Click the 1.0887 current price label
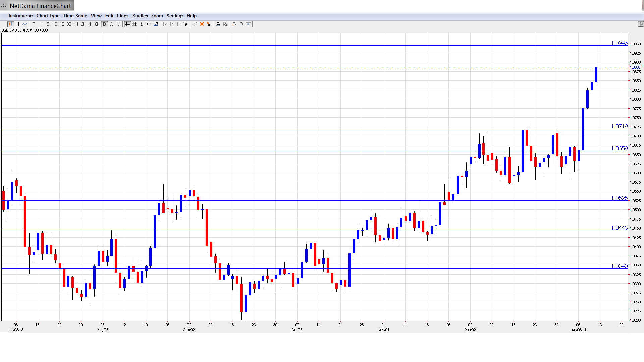 [635, 67]
